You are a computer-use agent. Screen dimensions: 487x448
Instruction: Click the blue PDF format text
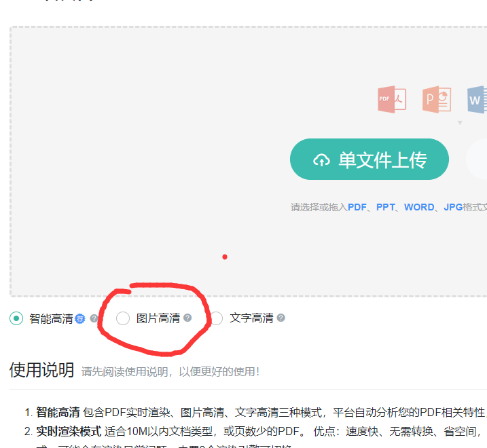pos(357,207)
